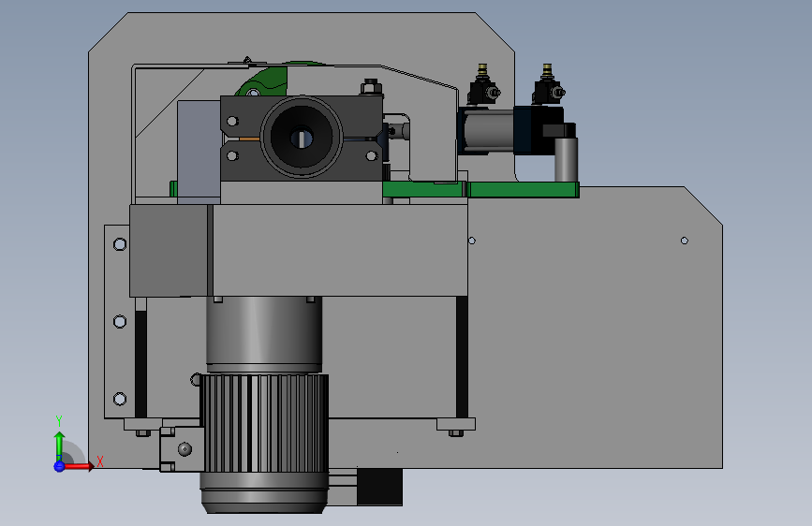
Task: Select the middle hole on the left mounting strip
Action: click(x=120, y=322)
